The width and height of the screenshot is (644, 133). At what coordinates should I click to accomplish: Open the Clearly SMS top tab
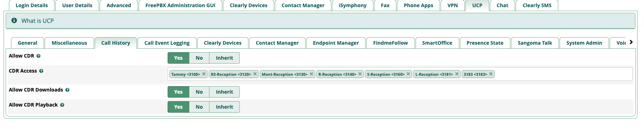tap(537, 5)
